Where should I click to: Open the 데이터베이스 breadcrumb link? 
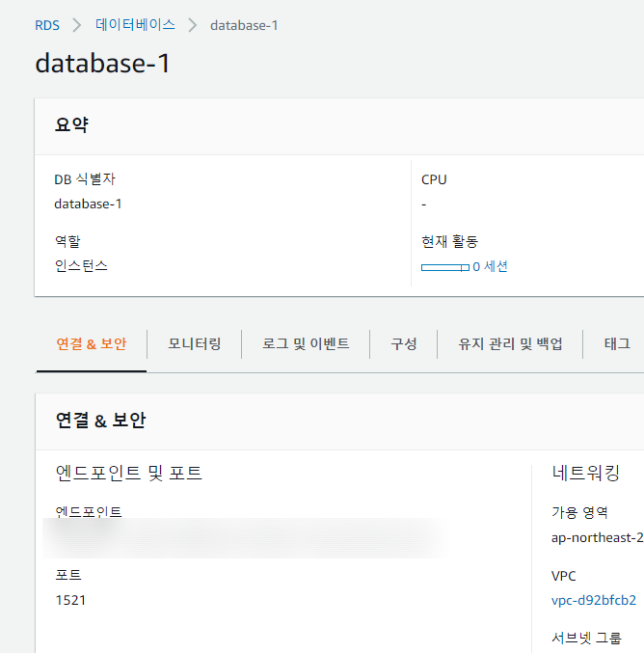[133, 25]
